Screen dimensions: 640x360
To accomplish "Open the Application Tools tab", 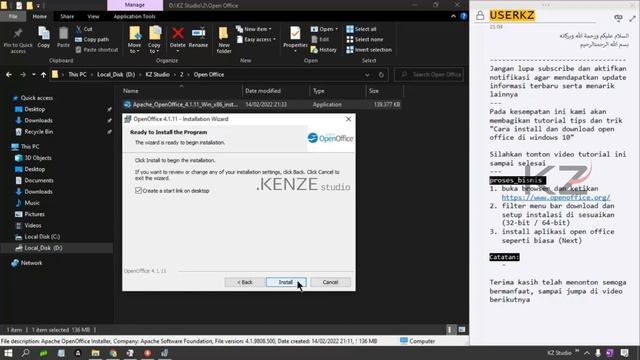I will point(134,16).
